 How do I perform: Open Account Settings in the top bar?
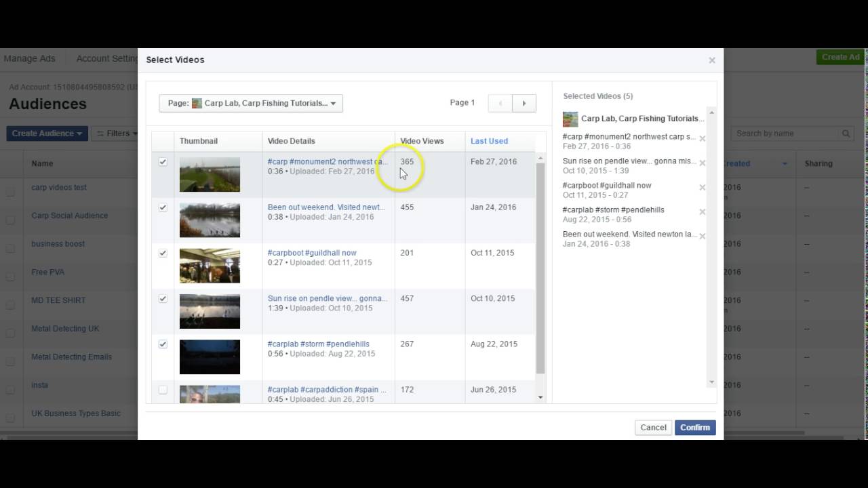click(x=107, y=59)
